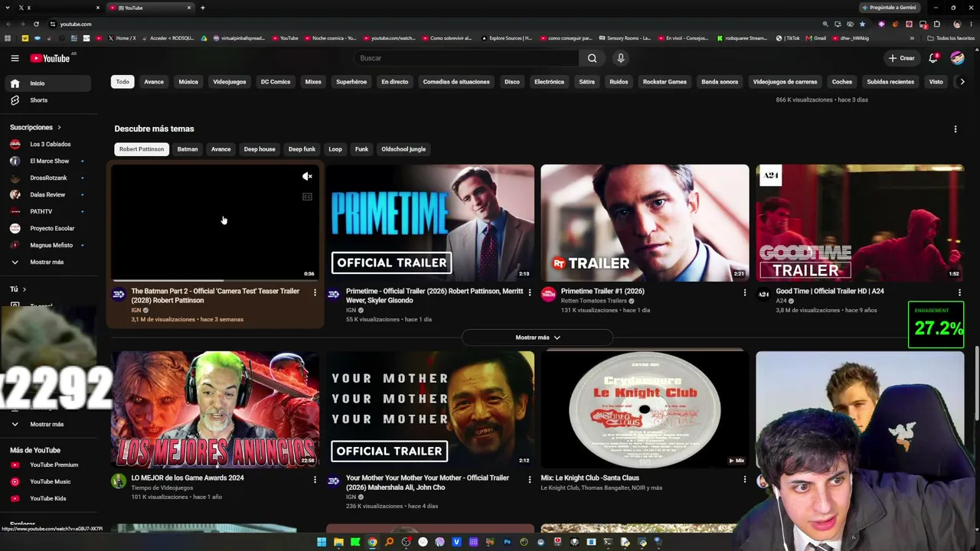
Task: Open the TikTok bookmark
Action: 788,38
